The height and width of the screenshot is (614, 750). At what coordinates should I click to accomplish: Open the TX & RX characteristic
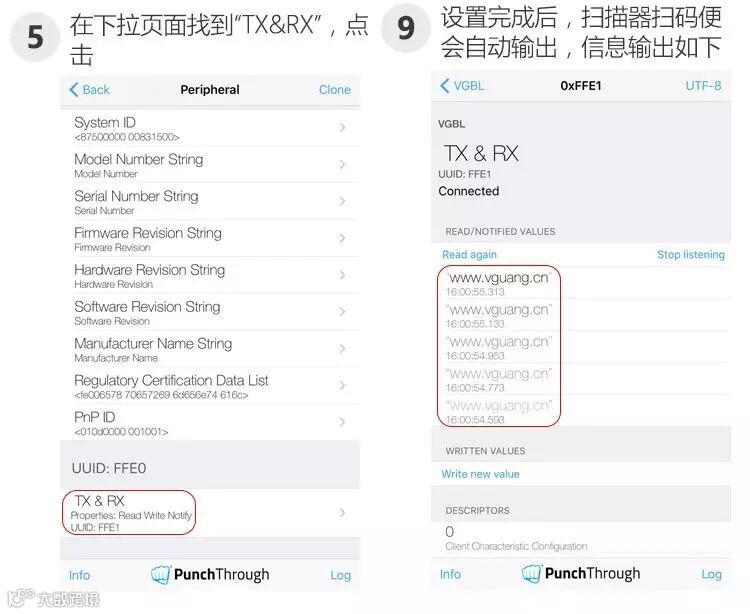210,513
